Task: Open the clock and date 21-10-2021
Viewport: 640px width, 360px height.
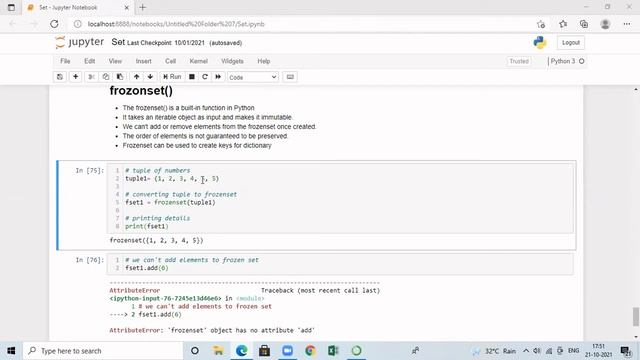Action: point(598,351)
